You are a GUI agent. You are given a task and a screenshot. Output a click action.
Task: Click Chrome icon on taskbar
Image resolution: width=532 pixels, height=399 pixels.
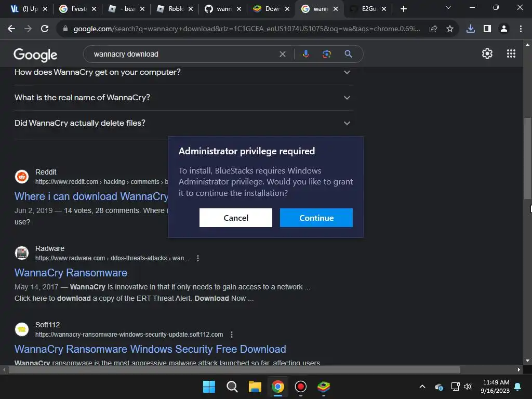[x=278, y=387]
